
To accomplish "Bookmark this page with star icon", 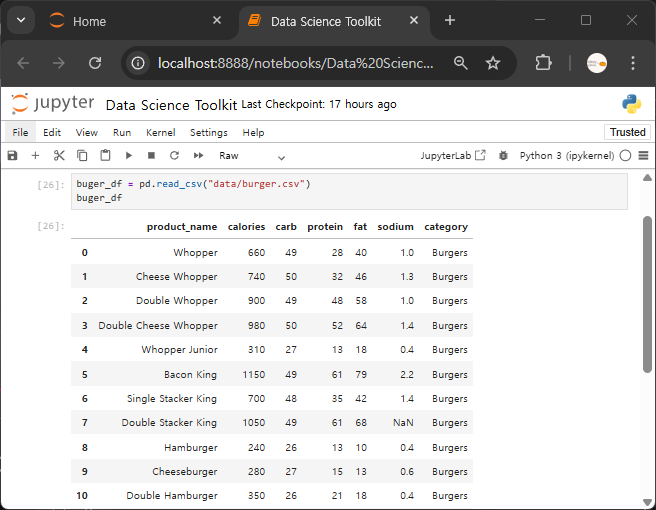I will point(493,63).
